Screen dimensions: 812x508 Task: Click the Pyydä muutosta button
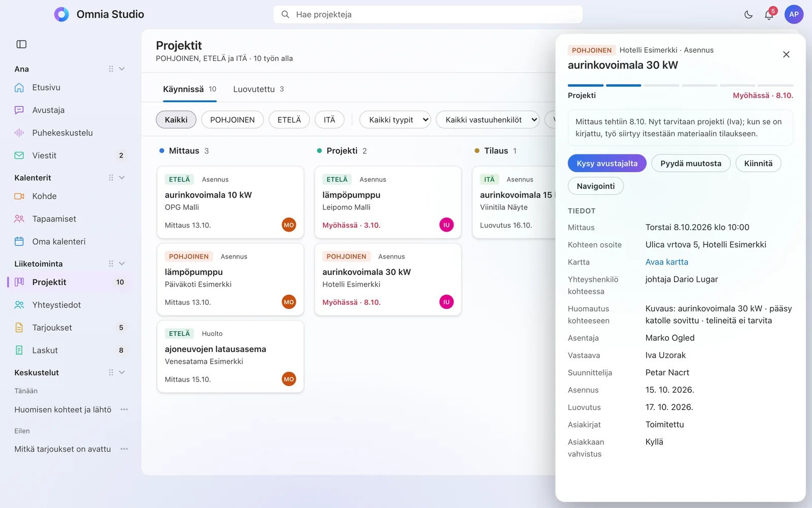(691, 163)
